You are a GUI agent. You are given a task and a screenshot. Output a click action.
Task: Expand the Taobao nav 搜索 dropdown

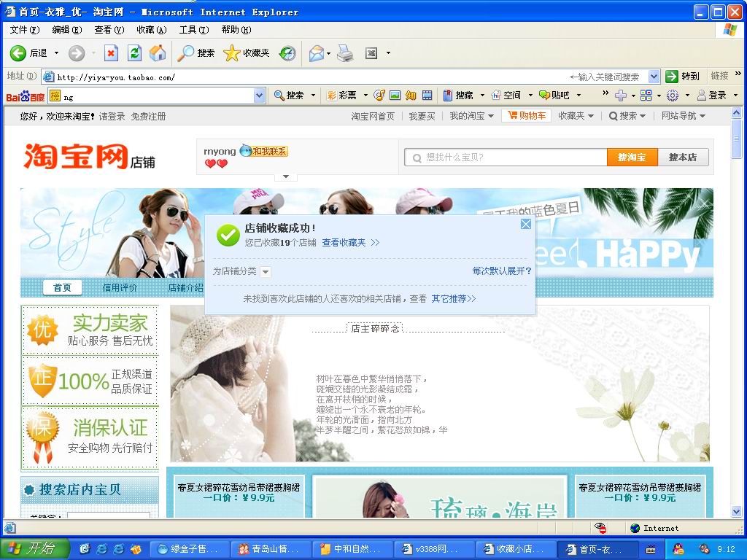coord(643,116)
